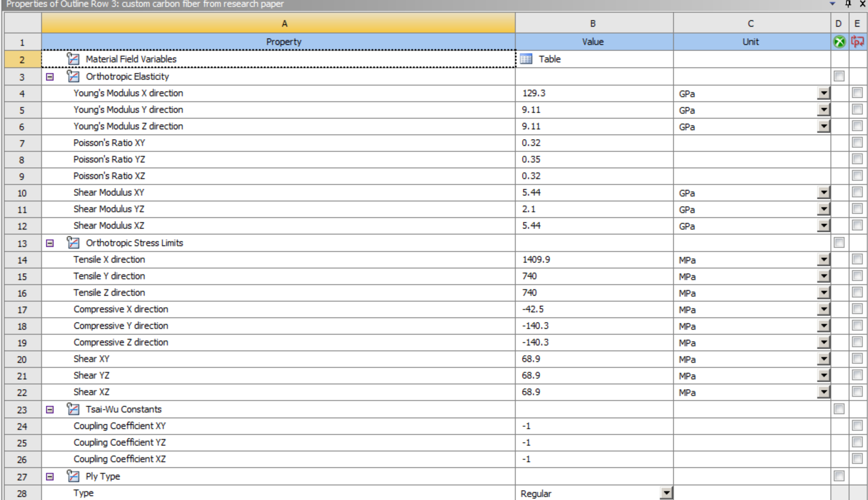Select the 'Material Field Variables' row label

pyautogui.click(x=131, y=59)
